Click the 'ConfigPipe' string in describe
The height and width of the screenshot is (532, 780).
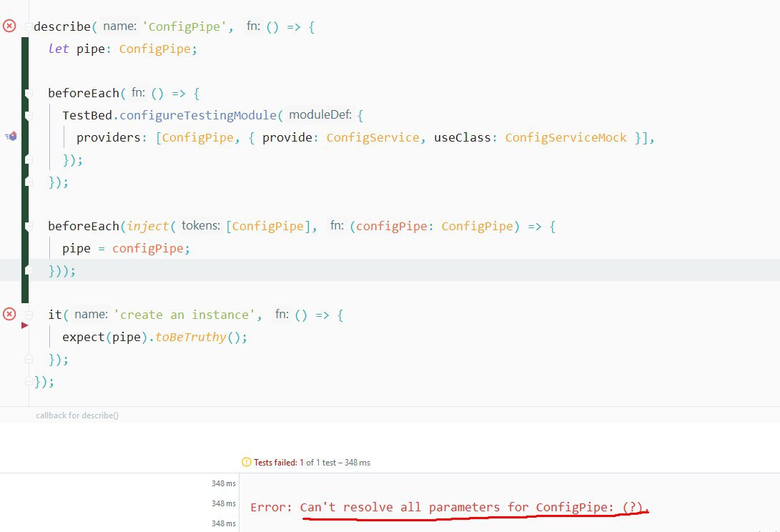pyautogui.click(x=184, y=26)
